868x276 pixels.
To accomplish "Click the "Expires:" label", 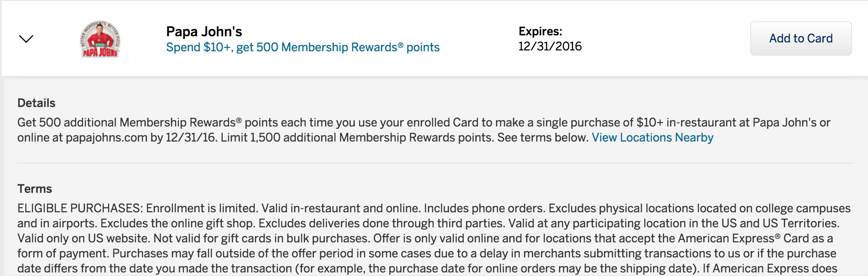I will 540,31.
